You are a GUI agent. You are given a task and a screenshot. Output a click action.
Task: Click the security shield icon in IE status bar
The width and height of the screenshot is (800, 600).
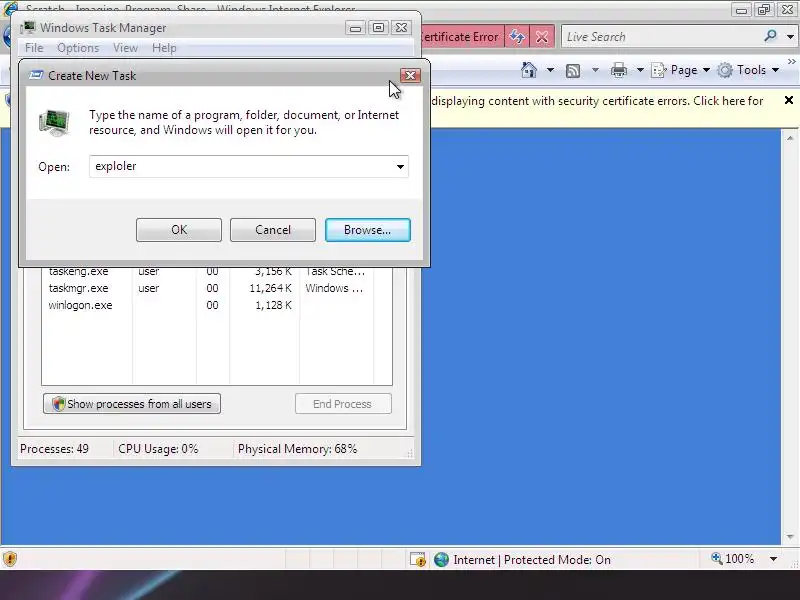coord(10,559)
